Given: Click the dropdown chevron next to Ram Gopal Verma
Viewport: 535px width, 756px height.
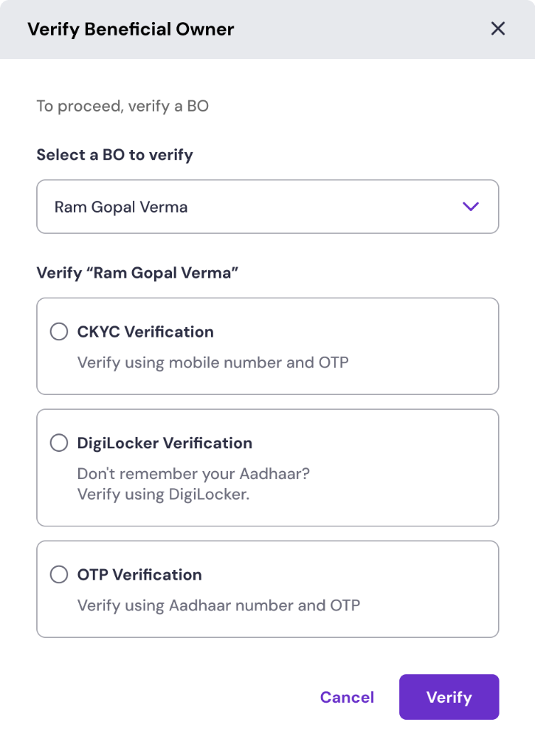Looking at the screenshot, I should click(x=471, y=207).
